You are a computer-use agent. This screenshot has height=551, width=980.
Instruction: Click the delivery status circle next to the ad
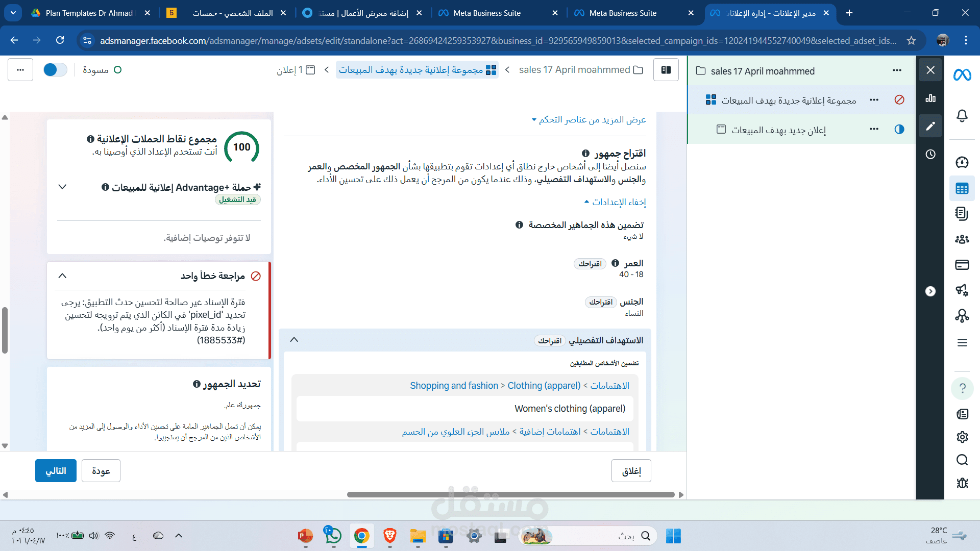pos(899,129)
